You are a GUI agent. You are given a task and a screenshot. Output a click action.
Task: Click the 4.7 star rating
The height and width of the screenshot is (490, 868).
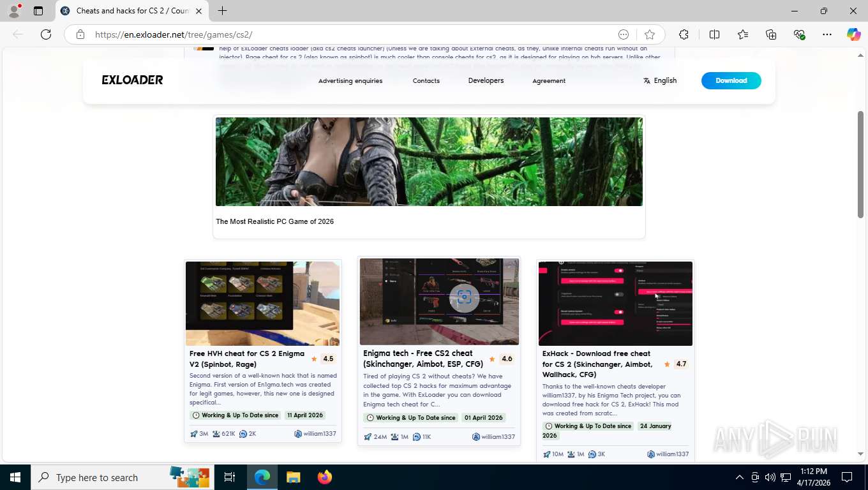click(676, 364)
